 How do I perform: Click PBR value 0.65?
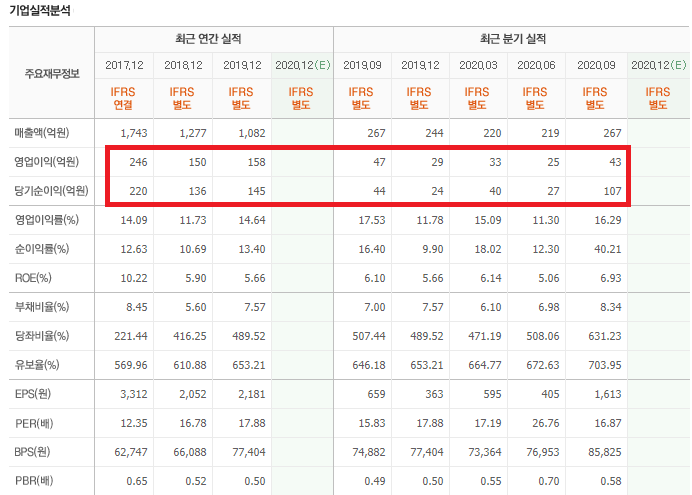tap(137, 481)
